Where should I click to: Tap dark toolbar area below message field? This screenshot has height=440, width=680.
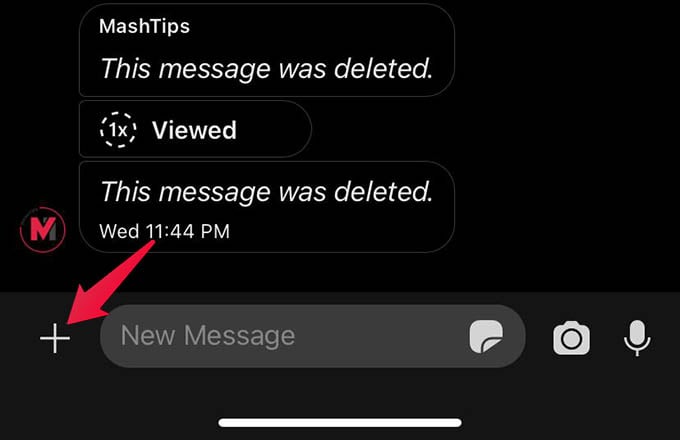coord(340,390)
